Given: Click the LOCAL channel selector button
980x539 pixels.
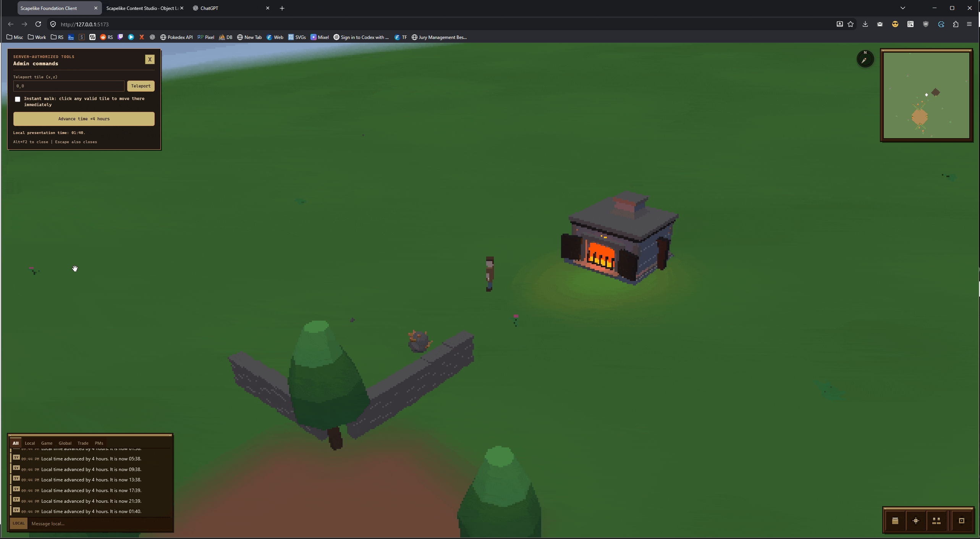Looking at the screenshot, I should coord(18,523).
